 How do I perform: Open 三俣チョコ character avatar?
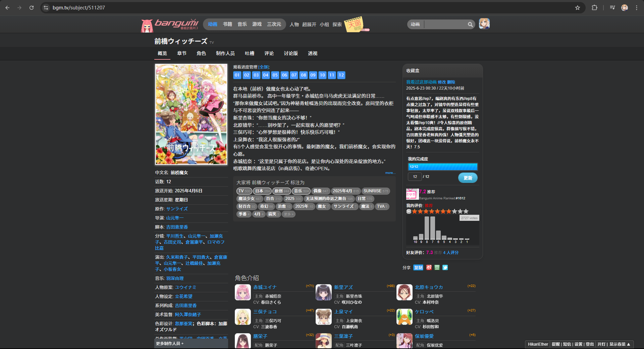tap(243, 317)
